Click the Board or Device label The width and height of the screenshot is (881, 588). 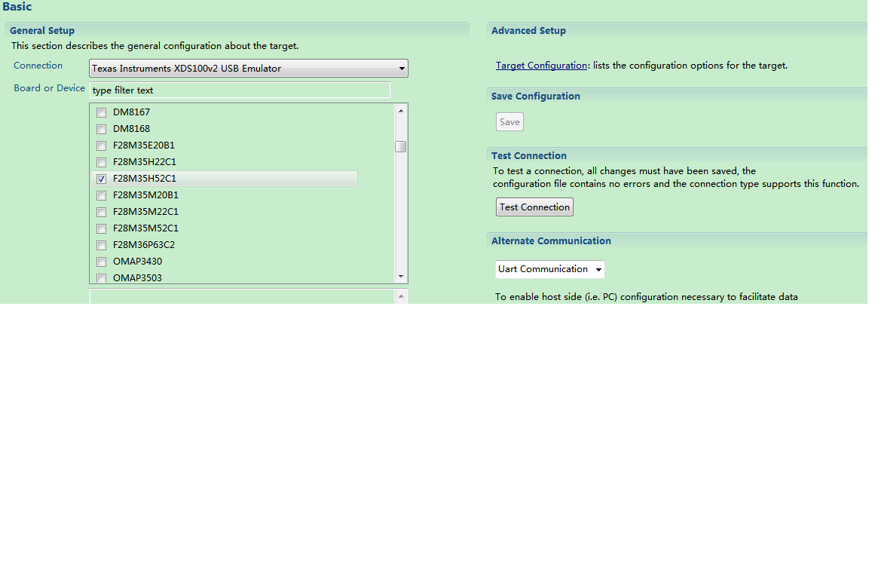point(50,87)
